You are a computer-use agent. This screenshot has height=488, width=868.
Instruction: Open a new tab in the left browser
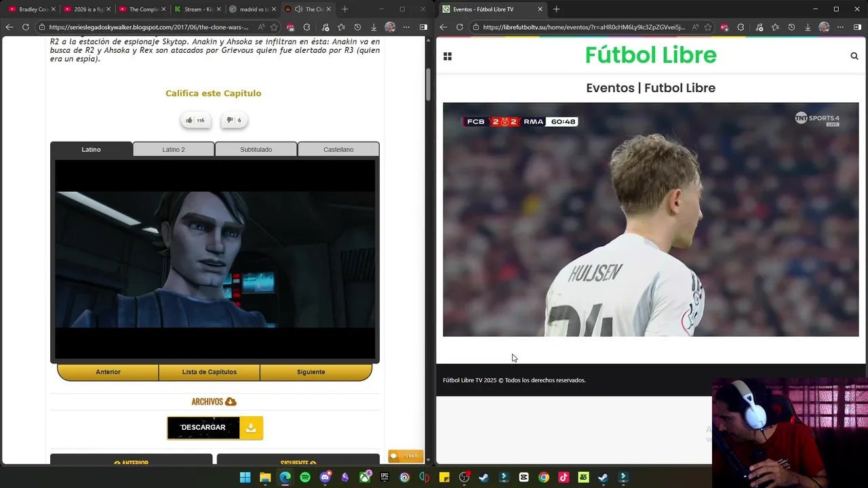coord(344,9)
